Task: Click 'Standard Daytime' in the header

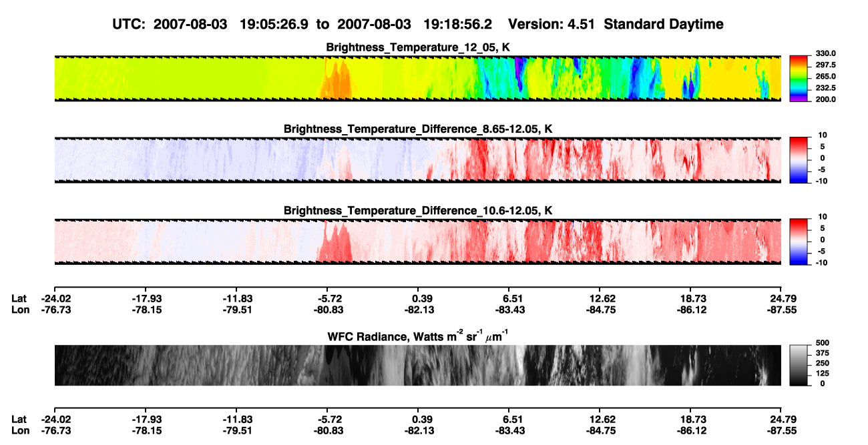Action: tap(662, 25)
